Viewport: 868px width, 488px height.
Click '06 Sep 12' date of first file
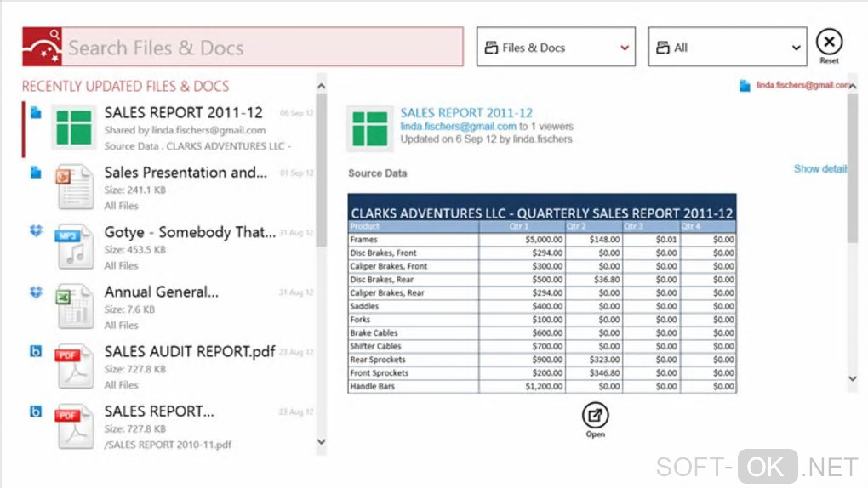pyautogui.click(x=296, y=113)
